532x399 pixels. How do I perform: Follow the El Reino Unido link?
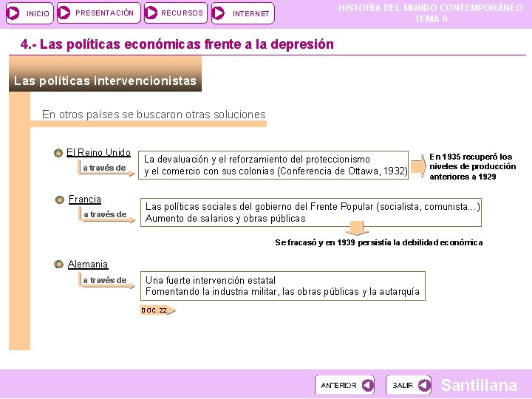click(98, 153)
